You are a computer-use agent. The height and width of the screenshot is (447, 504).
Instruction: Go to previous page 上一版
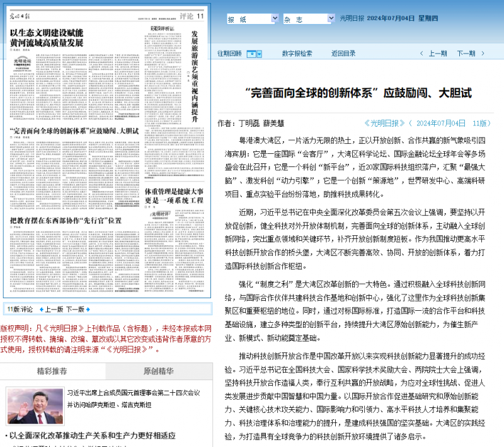coord(54,310)
